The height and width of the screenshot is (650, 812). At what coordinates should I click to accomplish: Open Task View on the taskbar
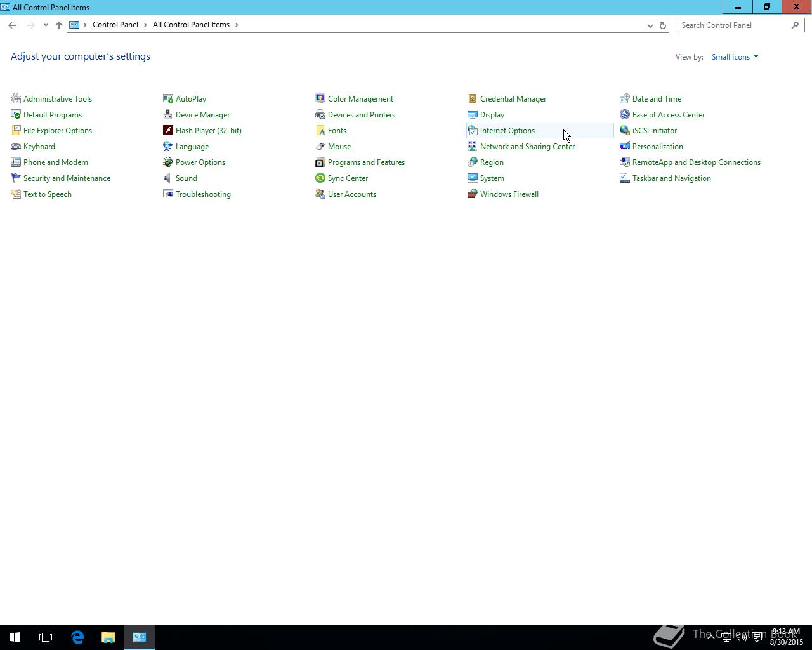[x=46, y=637]
